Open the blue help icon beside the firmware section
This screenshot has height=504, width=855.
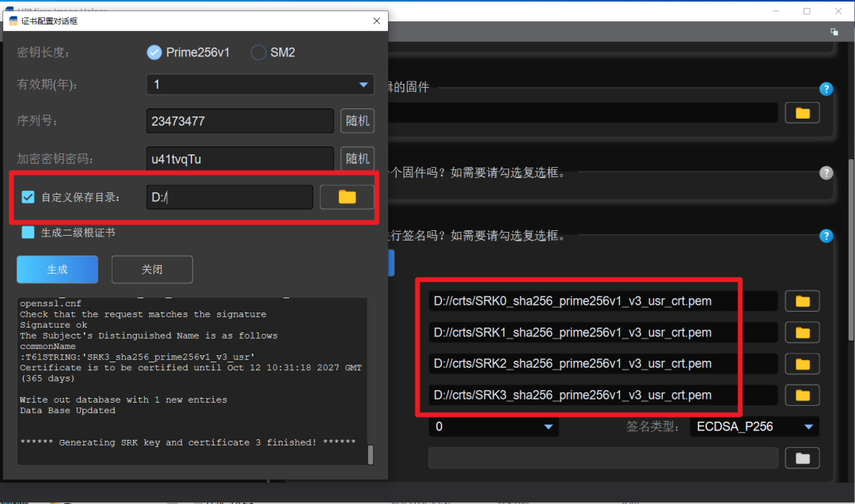[826, 89]
